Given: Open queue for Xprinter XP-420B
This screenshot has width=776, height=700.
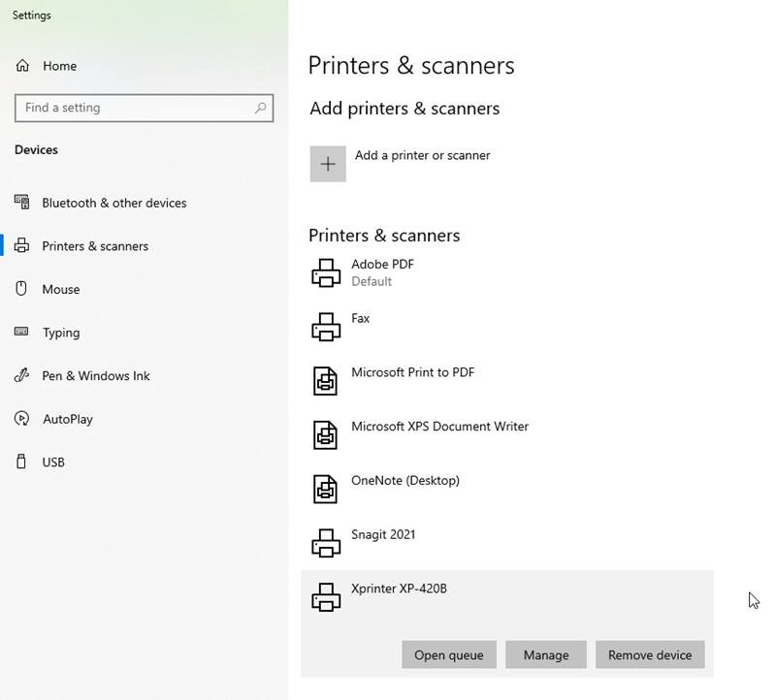Looking at the screenshot, I should point(449,655).
